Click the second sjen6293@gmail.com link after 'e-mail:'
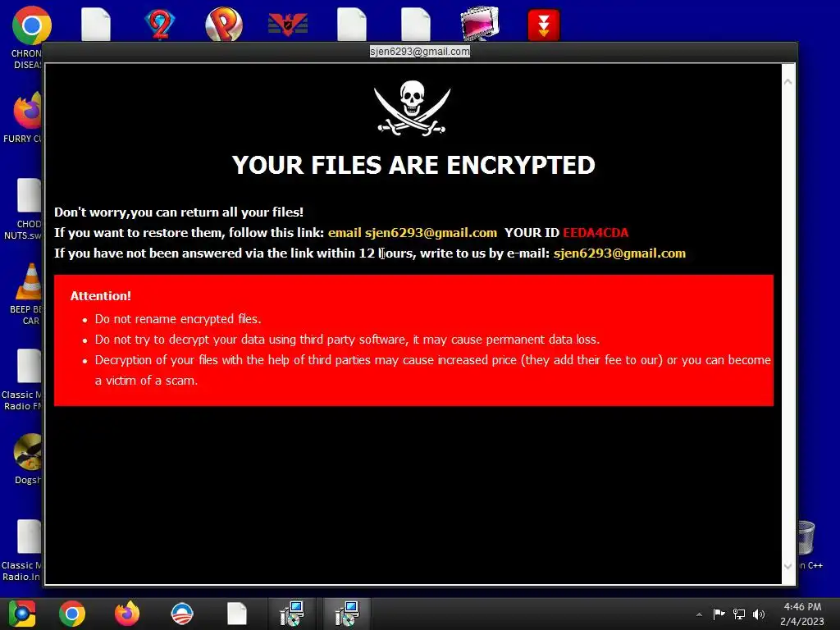The image size is (840, 630). coord(619,253)
